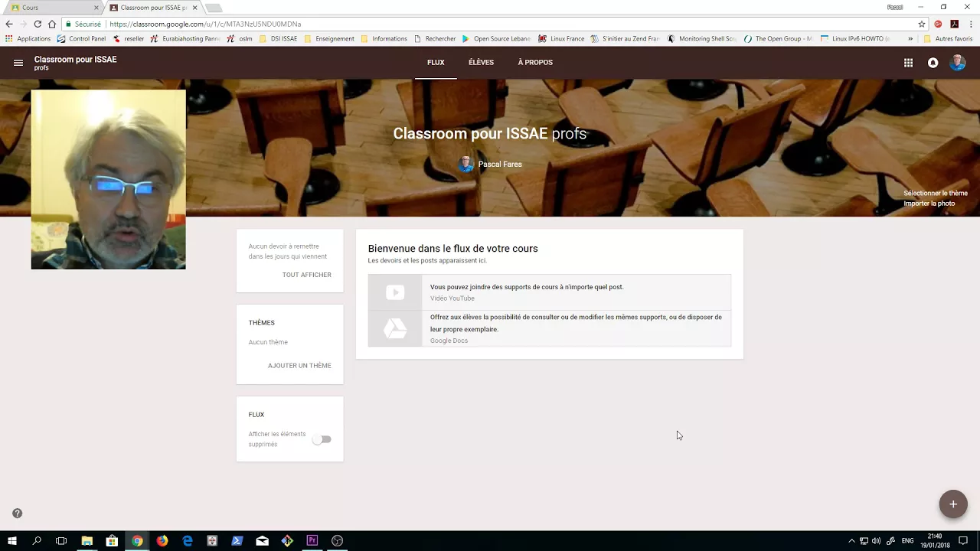
Task: Click teacher name Pascal Fares on the banner
Action: point(500,165)
